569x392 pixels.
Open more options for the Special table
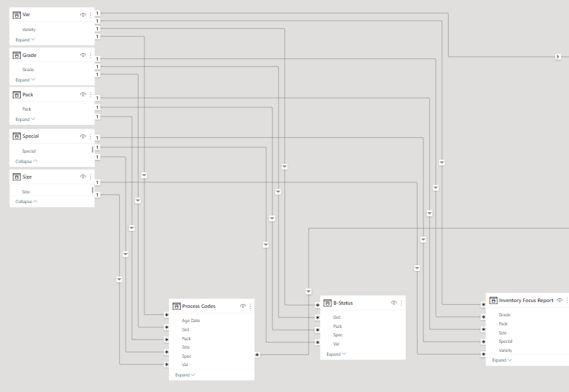click(x=91, y=136)
